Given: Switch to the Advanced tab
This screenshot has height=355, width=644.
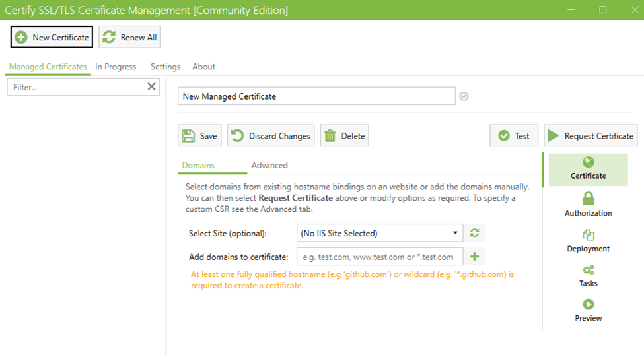Looking at the screenshot, I should click(x=269, y=165).
